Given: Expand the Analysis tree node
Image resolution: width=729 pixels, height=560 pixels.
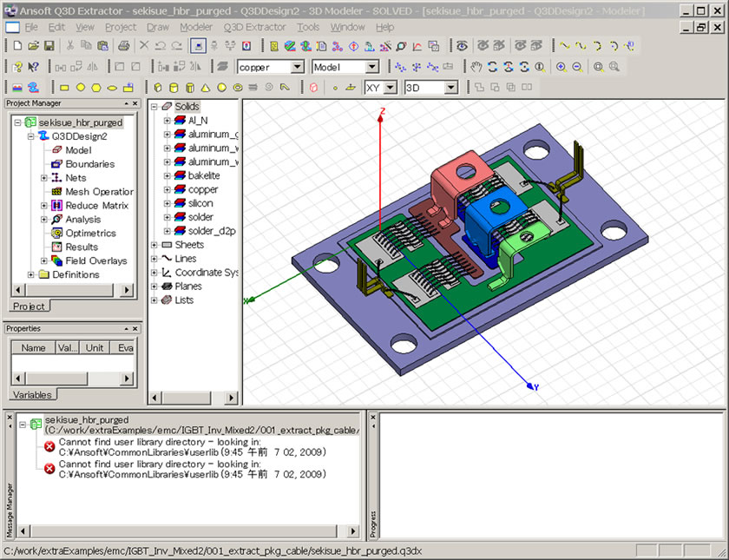Looking at the screenshot, I should click(43, 219).
